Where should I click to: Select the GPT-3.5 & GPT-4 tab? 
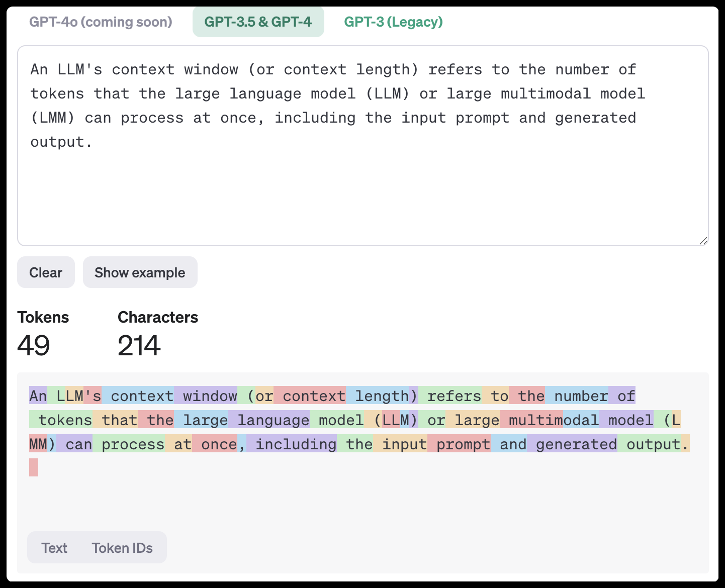(258, 22)
